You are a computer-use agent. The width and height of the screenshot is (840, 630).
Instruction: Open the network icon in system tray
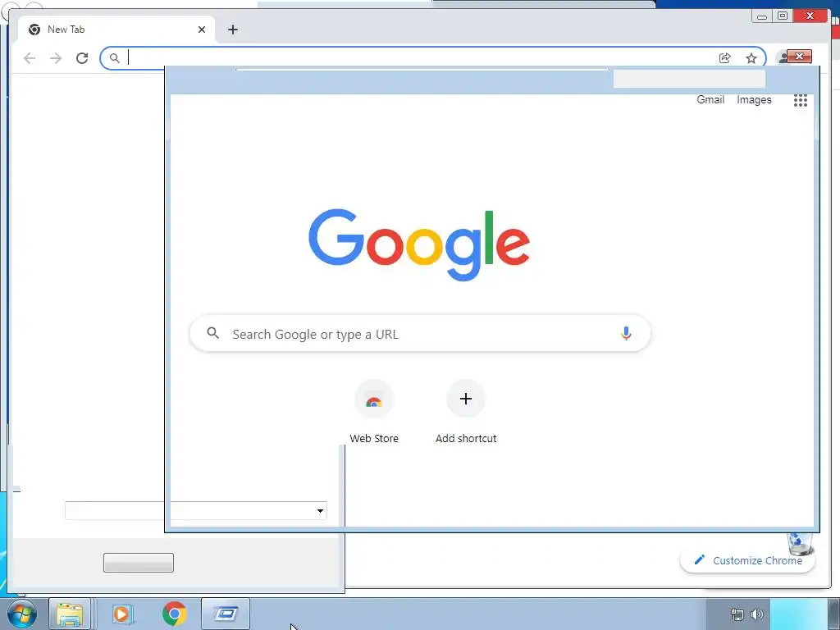737,614
